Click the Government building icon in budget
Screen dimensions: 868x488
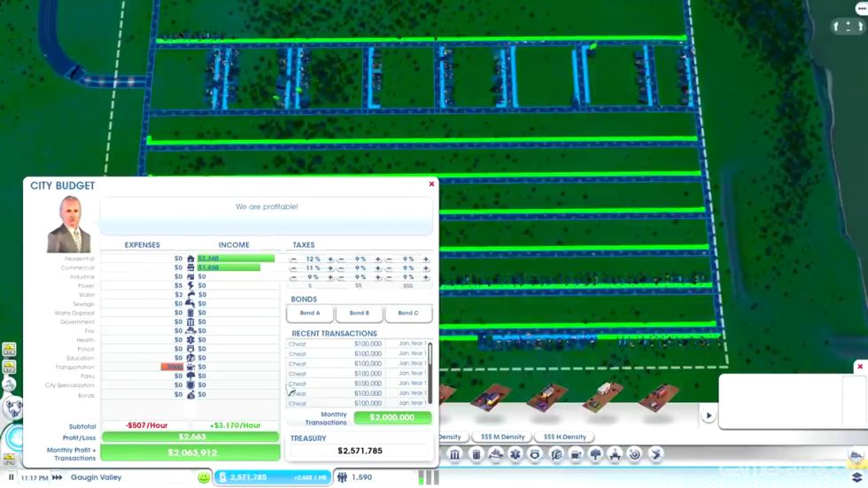[190, 321]
